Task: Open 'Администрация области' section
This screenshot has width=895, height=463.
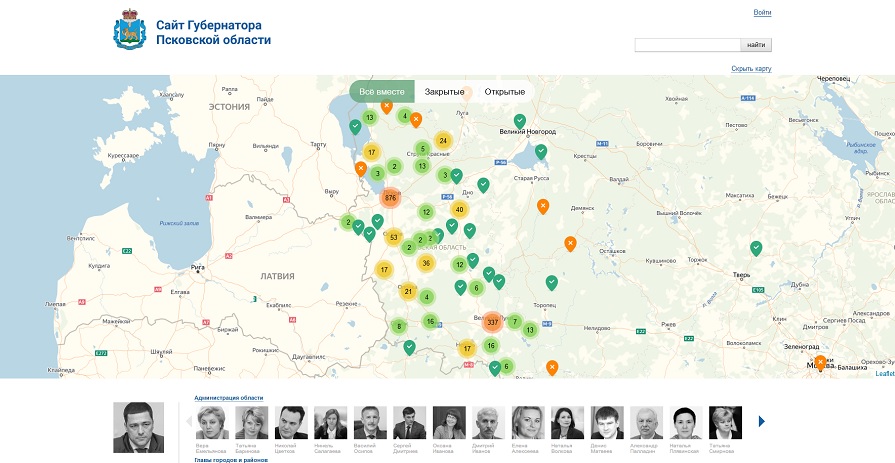Action: point(229,398)
